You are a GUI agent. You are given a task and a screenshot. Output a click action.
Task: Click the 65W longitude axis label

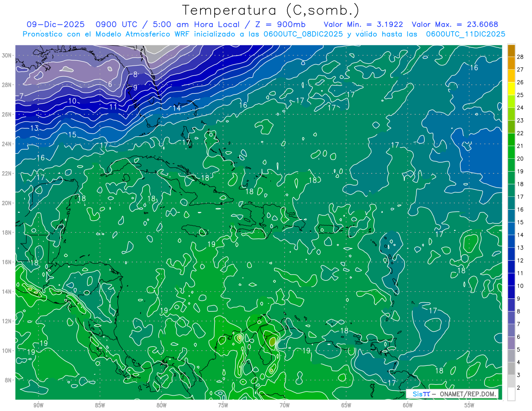(346, 405)
